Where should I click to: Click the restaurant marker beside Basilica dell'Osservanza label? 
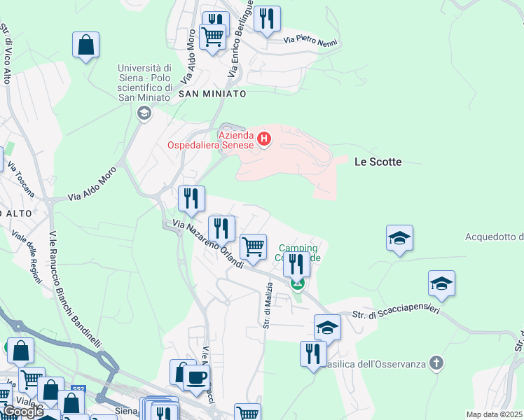click(313, 355)
